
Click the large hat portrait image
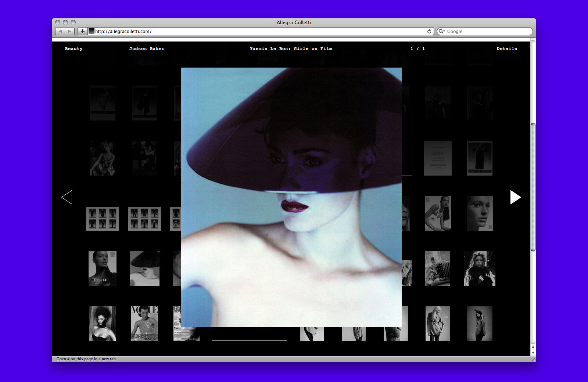(291, 197)
